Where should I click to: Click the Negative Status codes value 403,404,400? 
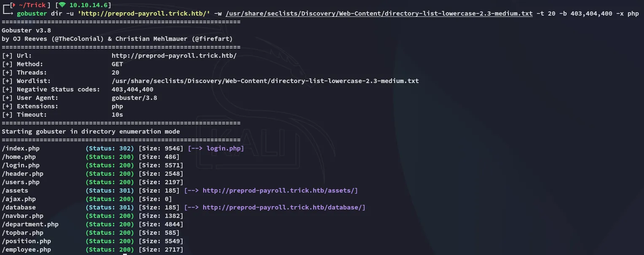[132, 89]
